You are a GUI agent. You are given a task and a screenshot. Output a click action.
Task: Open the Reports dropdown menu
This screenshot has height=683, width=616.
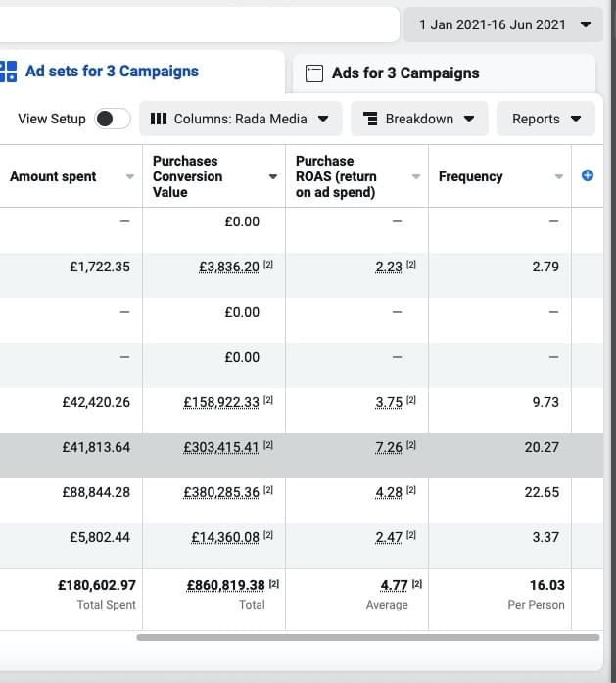(x=545, y=119)
